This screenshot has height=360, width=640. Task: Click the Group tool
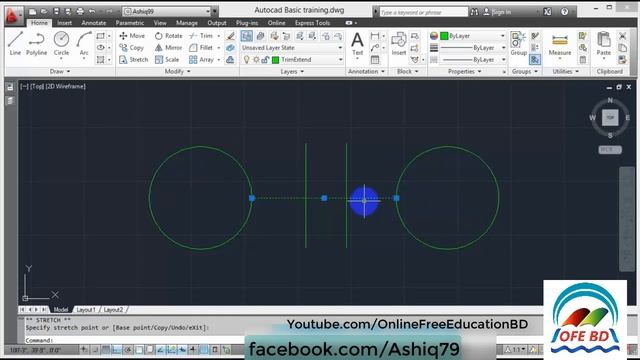[x=518, y=44]
